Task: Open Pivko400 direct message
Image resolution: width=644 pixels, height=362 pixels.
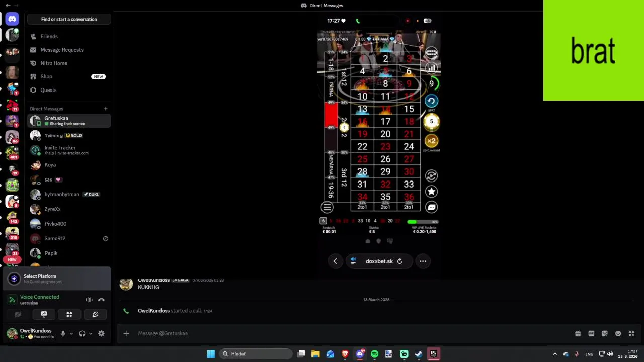Action: 69,224
